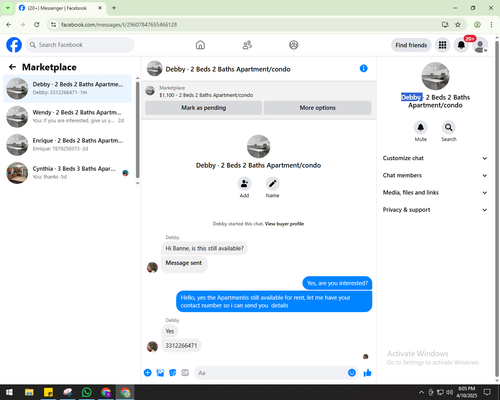Send a thumbs-up like

pos(367,373)
